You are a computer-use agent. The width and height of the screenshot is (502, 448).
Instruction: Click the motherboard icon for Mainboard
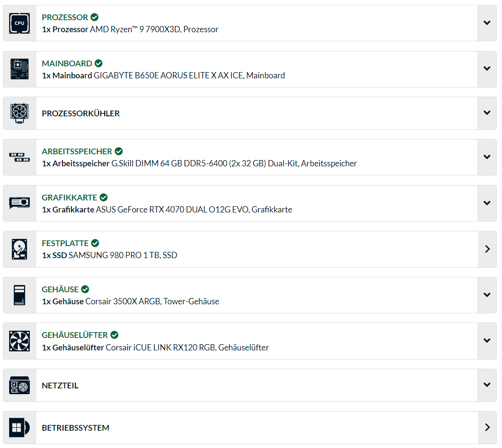(x=20, y=69)
